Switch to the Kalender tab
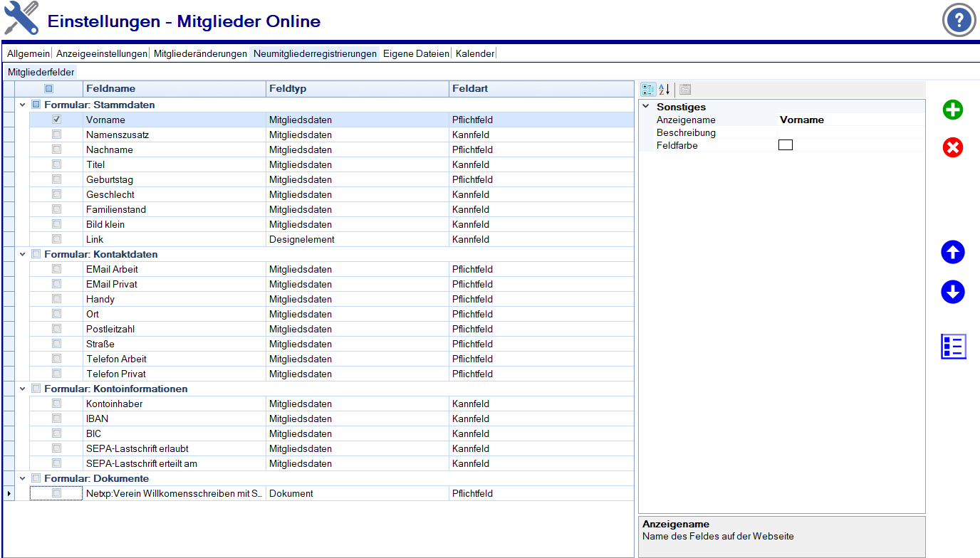 click(474, 53)
